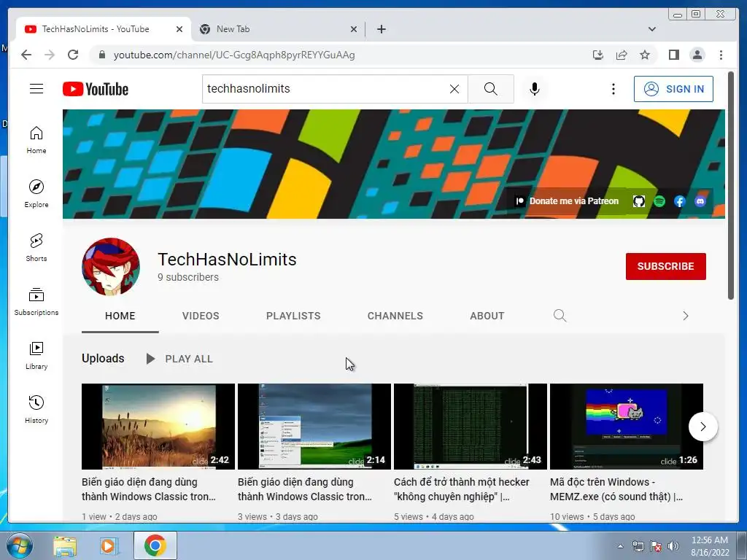
Task: Click the volume speaker tray icon
Action: 673,546
